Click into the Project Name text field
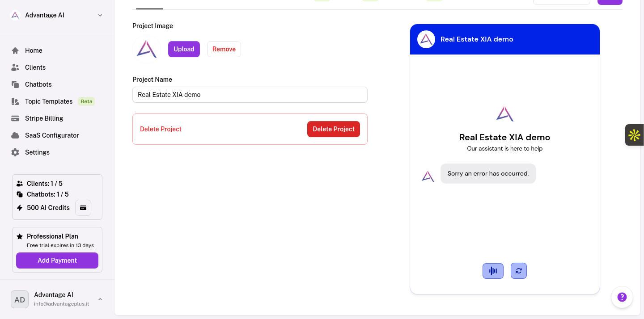644x319 pixels. click(x=250, y=95)
